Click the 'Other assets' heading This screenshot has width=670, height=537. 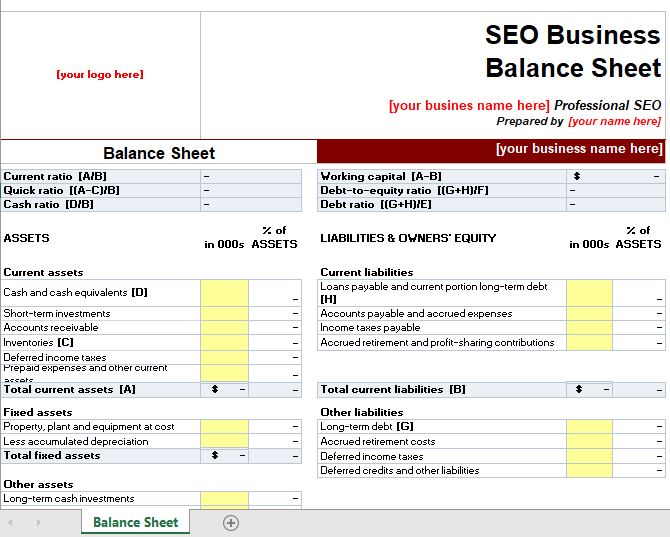(38, 484)
